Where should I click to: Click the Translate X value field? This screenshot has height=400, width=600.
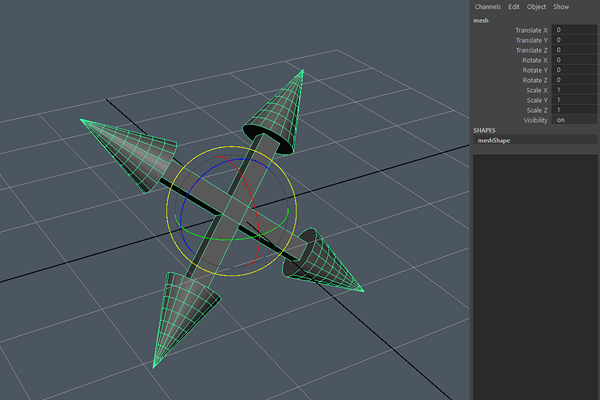tap(575, 30)
